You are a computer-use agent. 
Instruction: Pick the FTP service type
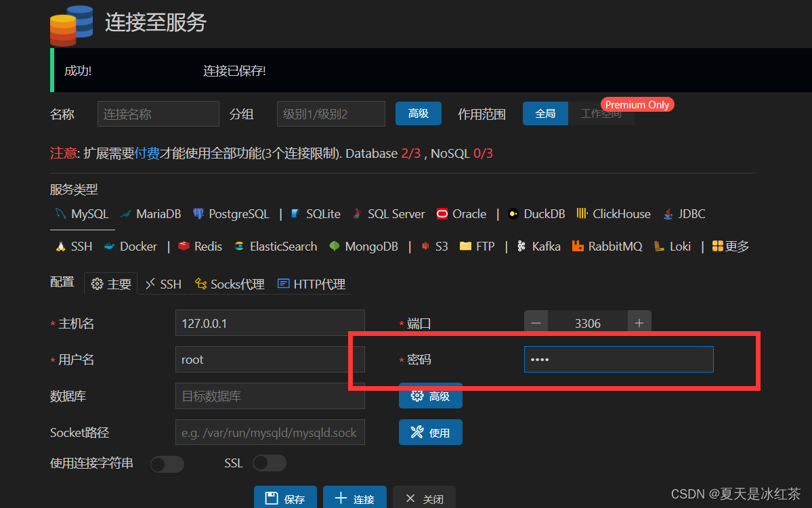tap(477, 247)
